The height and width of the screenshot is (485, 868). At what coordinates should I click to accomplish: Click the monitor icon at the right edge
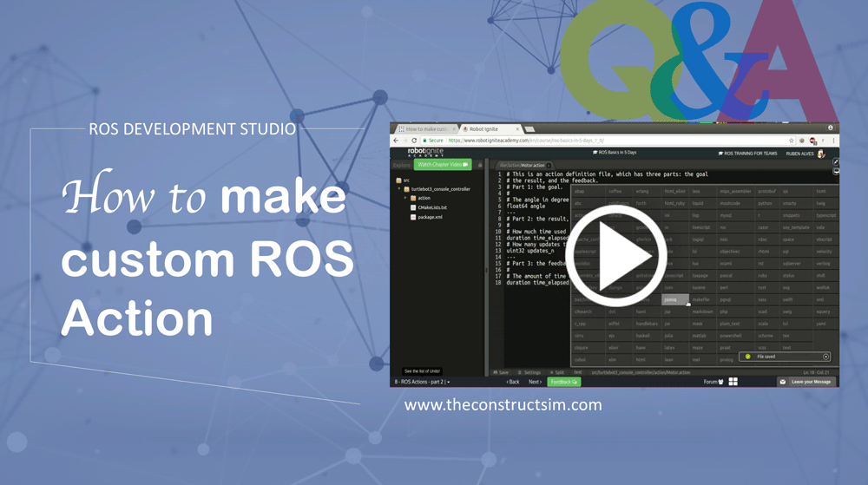pyautogui.click(x=835, y=172)
